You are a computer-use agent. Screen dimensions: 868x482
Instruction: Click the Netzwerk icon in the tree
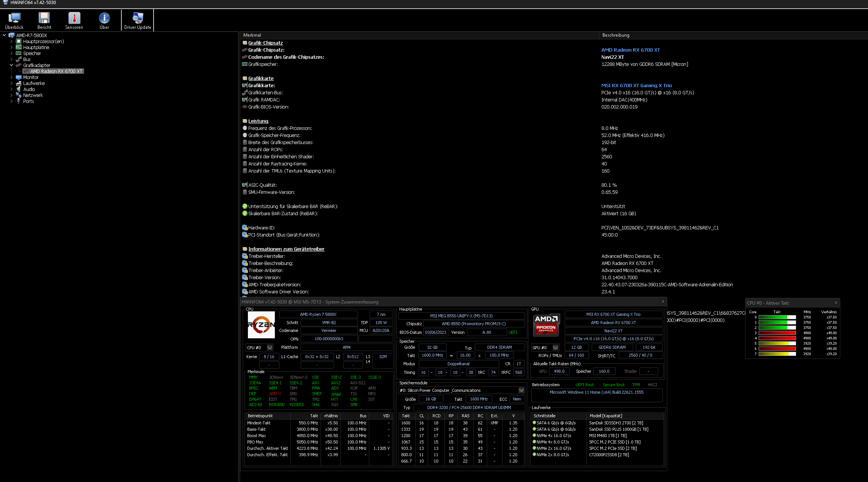pyautogui.click(x=19, y=95)
